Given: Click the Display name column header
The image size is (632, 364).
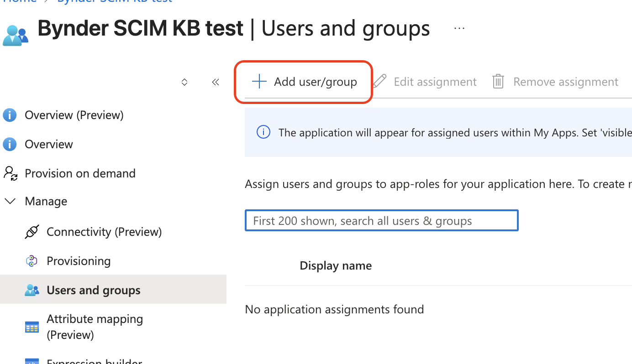Looking at the screenshot, I should (336, 265).
